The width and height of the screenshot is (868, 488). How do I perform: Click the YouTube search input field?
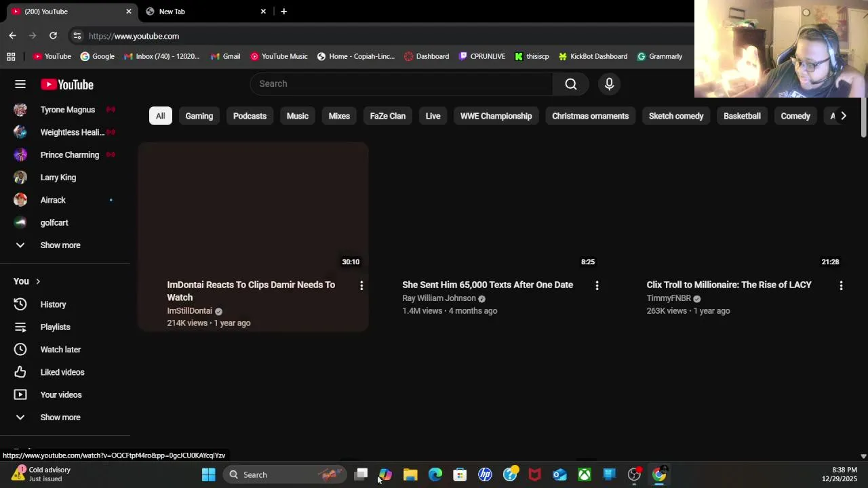point(401,84)
